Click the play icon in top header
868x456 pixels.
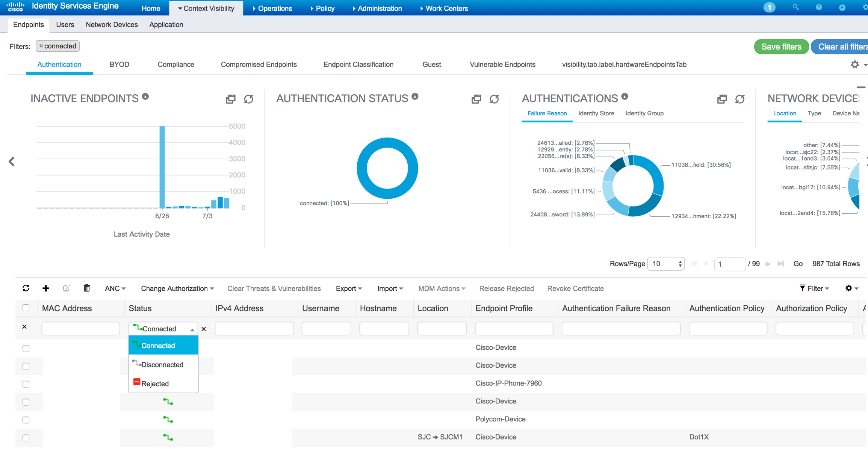tap(842, 8)
